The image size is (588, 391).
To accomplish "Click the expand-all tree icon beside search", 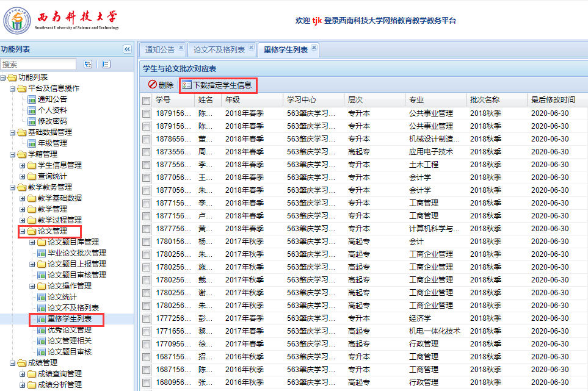I will click(x=88, y=64).
